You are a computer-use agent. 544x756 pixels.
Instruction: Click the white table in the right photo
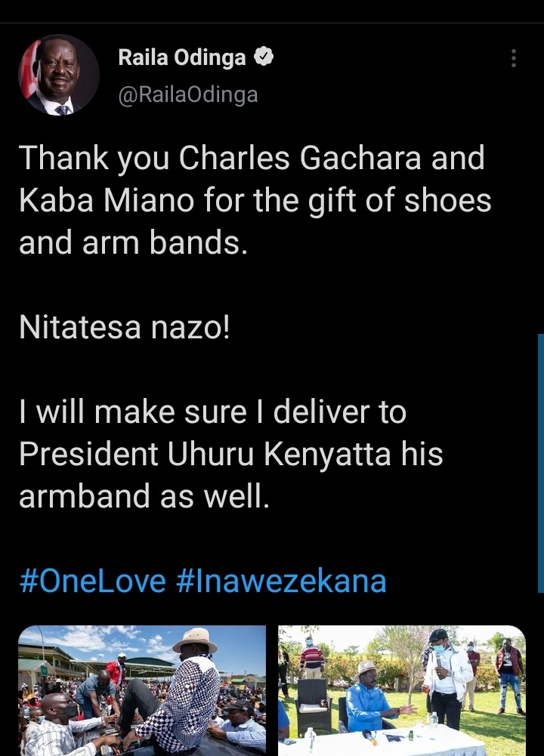click(x=386, y=742)
